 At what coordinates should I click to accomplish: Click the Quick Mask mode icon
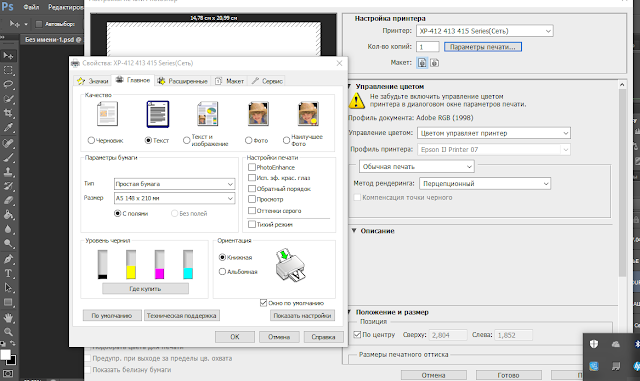tap(8, 373)
